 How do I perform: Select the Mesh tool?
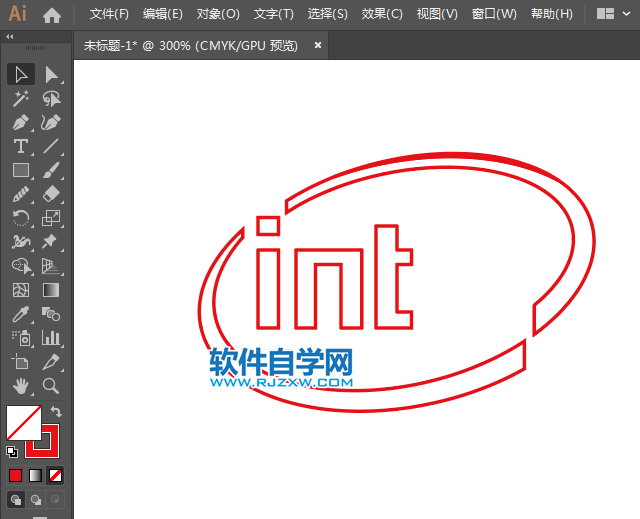(21, 290)
